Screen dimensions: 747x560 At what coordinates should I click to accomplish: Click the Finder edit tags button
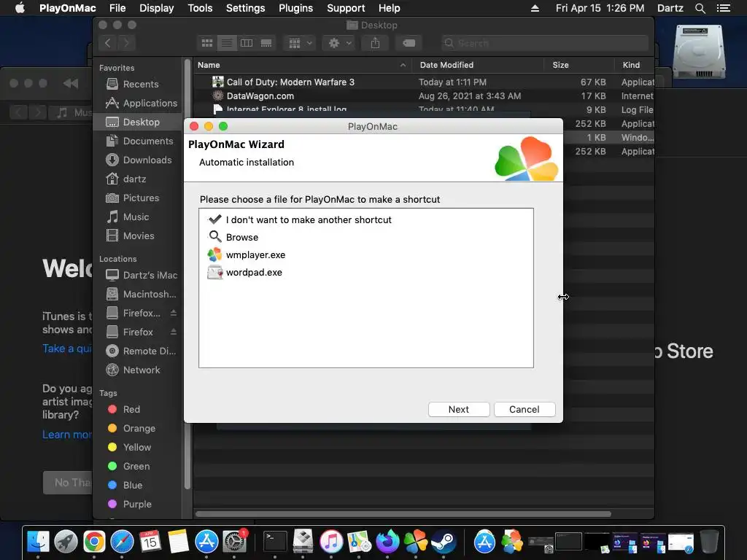(409, 43)
